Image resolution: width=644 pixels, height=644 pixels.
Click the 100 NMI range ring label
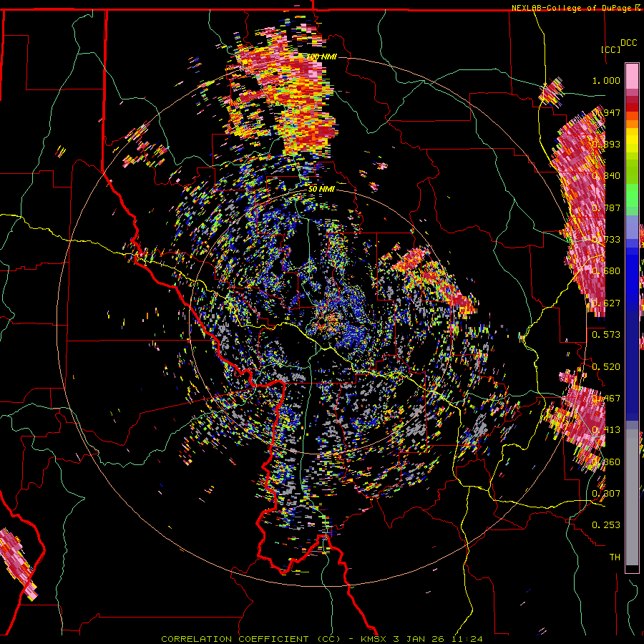pyautogui.click(x=323, y=57)
